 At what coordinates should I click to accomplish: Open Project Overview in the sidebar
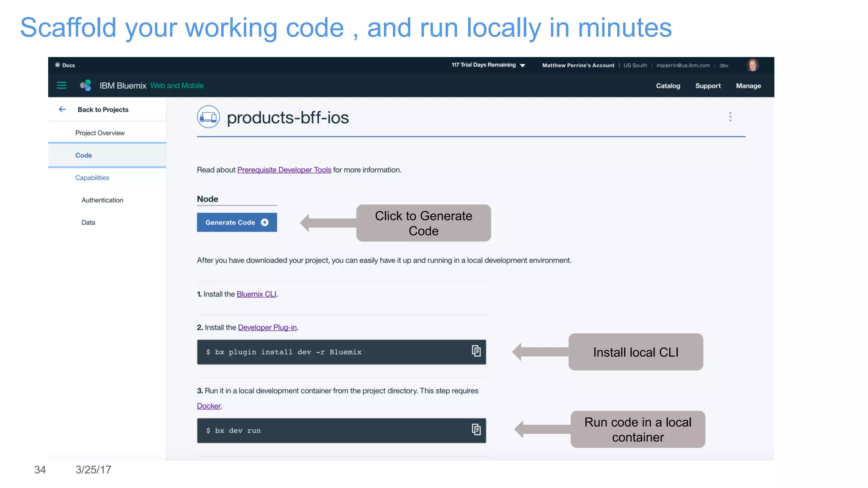[x=100, y=133]
